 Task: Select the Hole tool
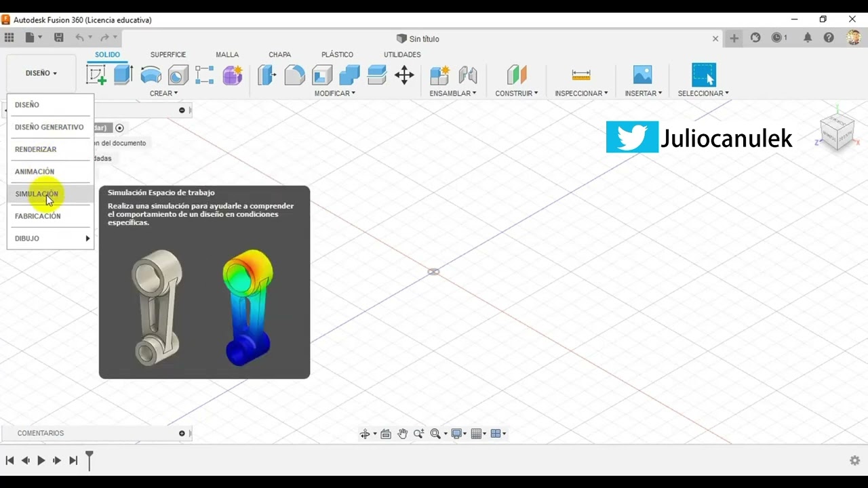click(x=178, y=75)
